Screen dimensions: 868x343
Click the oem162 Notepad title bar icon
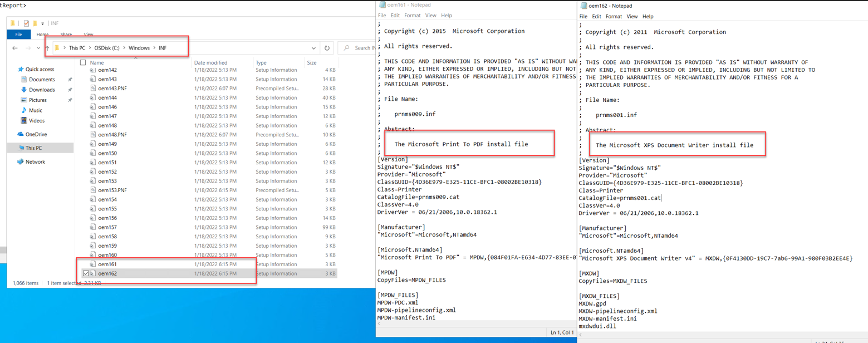[x=583, y=6]
